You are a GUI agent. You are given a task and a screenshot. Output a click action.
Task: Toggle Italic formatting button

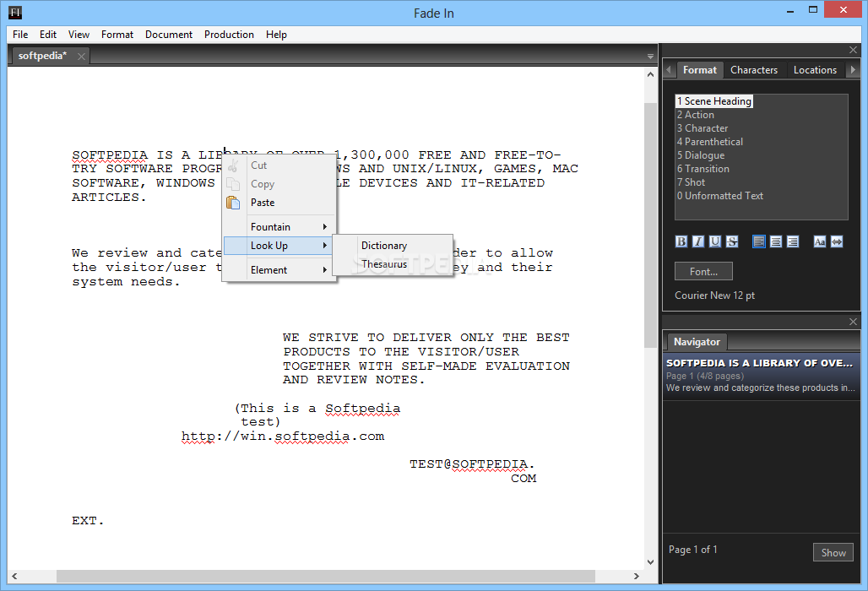[698, 241]
